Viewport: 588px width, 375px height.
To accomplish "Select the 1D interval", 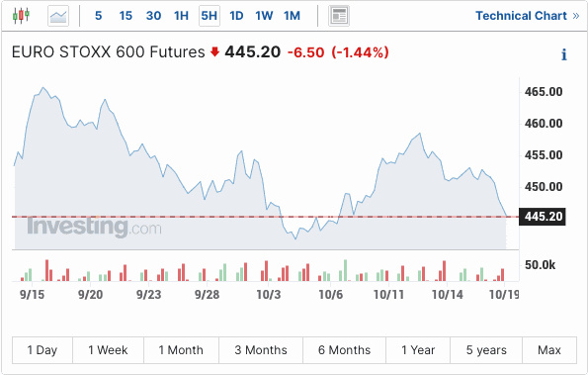I will coord(236,16).
